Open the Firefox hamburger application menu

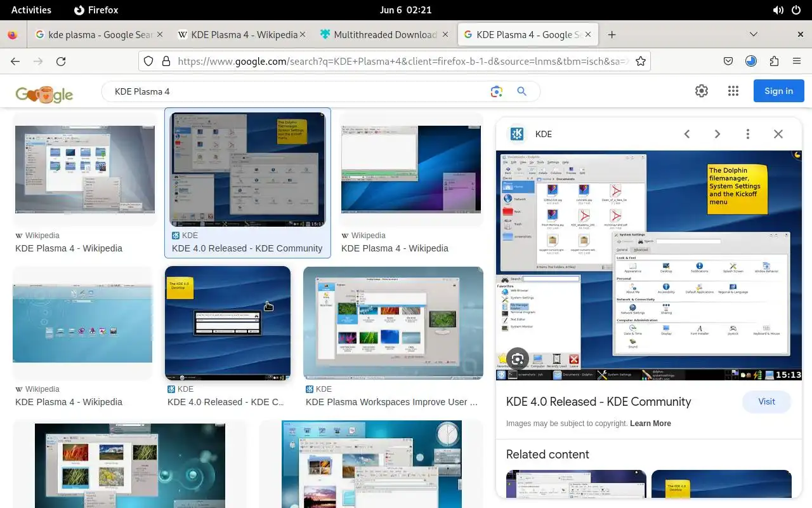point(797,61)
